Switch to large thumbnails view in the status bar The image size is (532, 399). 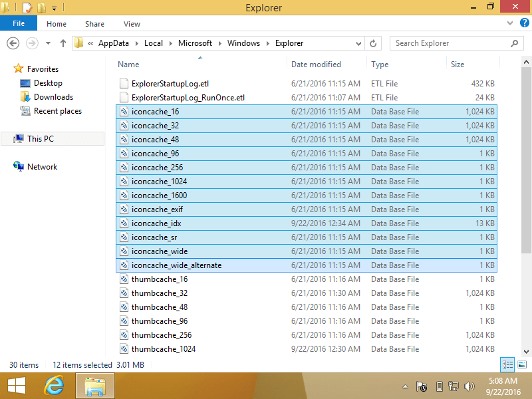tap(523, 364)
